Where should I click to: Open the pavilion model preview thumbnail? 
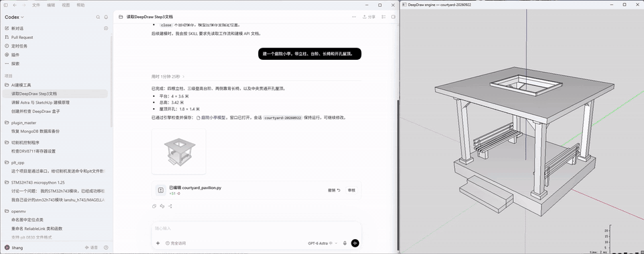point(178,151)
